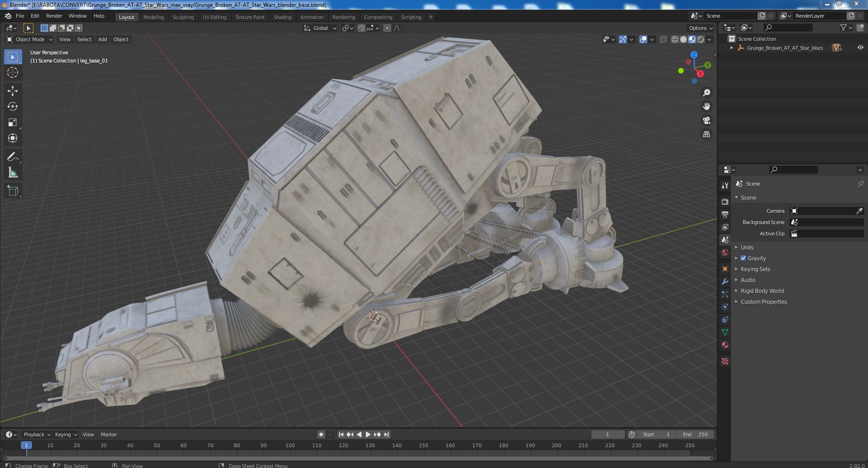This screenshot has height=468, width=868.
Task: Open the Global orientation dropdown
Action: tap(320, 28)
